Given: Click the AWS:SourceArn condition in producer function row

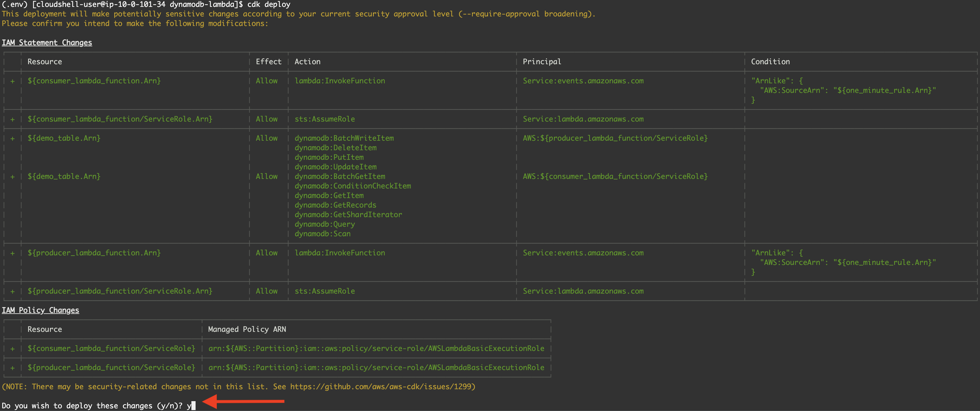Looking at the screenshot, I should pos(848,263).
